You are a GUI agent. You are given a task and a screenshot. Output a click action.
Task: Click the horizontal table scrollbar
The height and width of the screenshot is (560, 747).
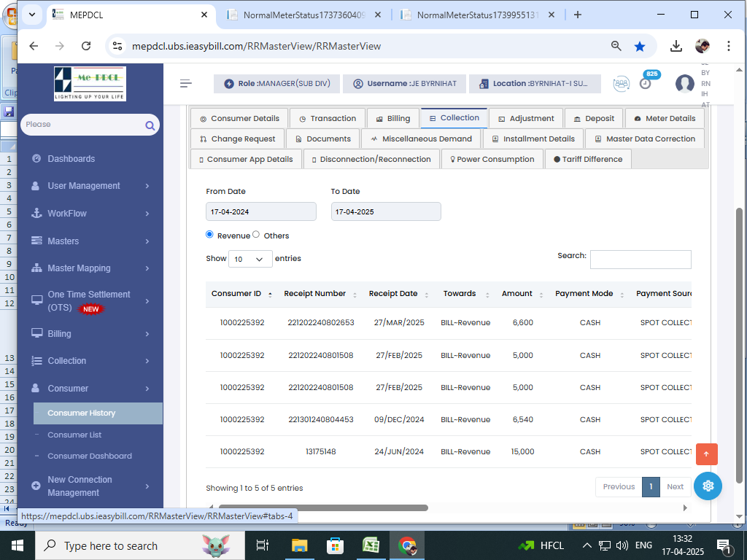(323, 507)
